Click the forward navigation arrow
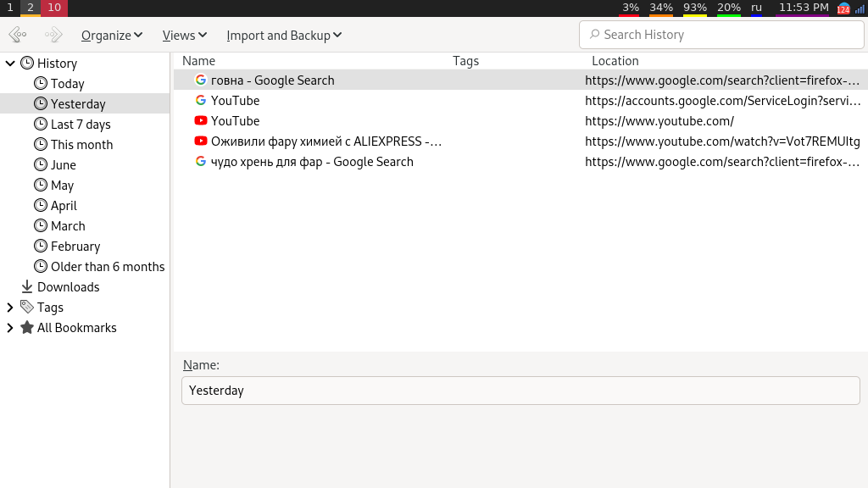Viewport: 868px width, 488px height. coord(53,35)
